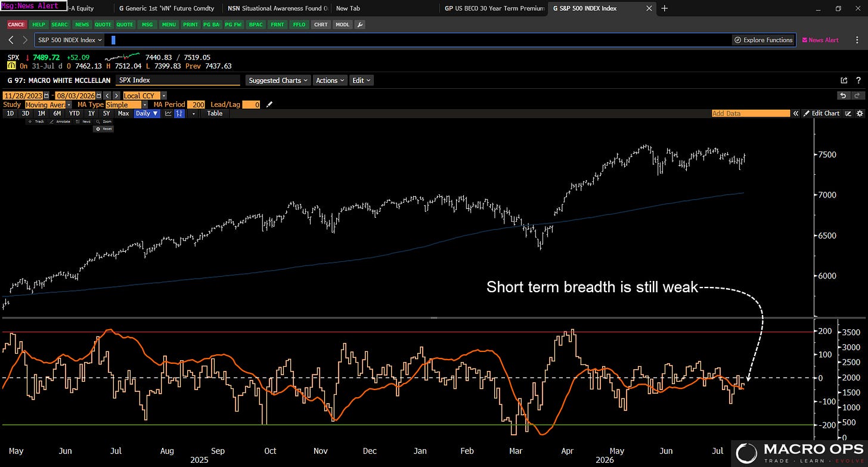The height and width of the screenshot is (467, 868).
Task: Click the green HELP function key
Action: point(39,24)
